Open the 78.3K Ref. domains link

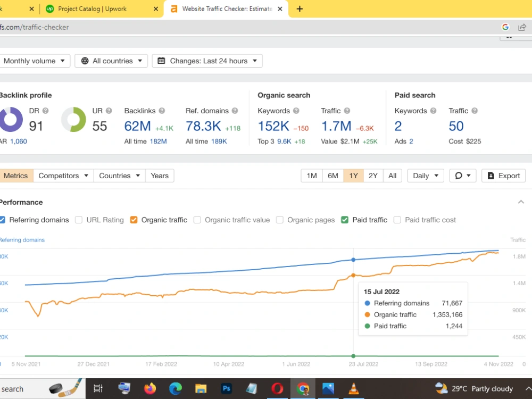(x=203, y=126)
